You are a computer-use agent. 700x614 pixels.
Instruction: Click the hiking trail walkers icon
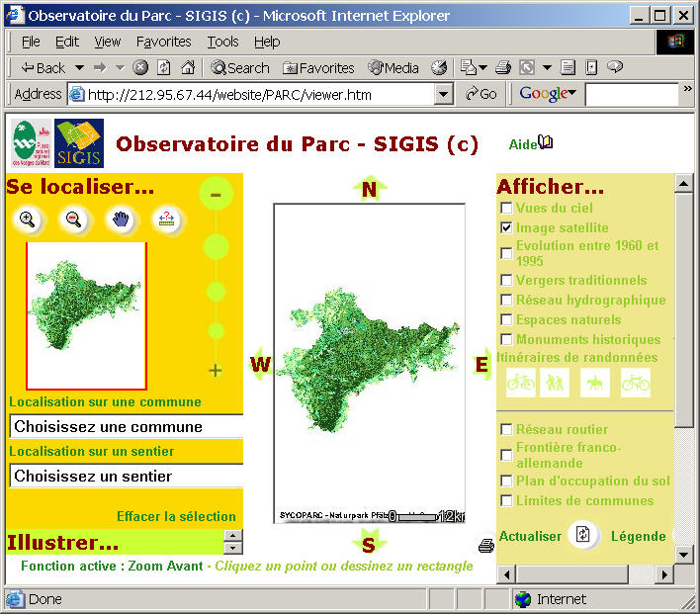555,383
